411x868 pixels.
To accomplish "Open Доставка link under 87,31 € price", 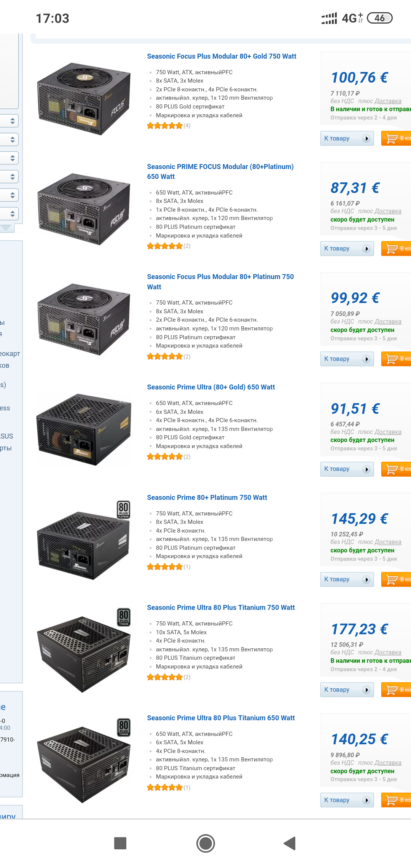I will pos(388,211).
